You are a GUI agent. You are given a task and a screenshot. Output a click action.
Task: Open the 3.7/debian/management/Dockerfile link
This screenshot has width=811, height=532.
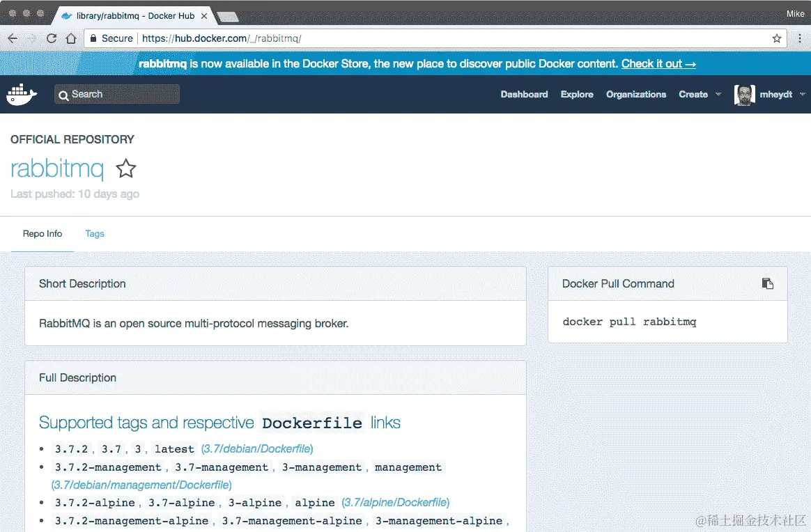(x=141, y=485)
